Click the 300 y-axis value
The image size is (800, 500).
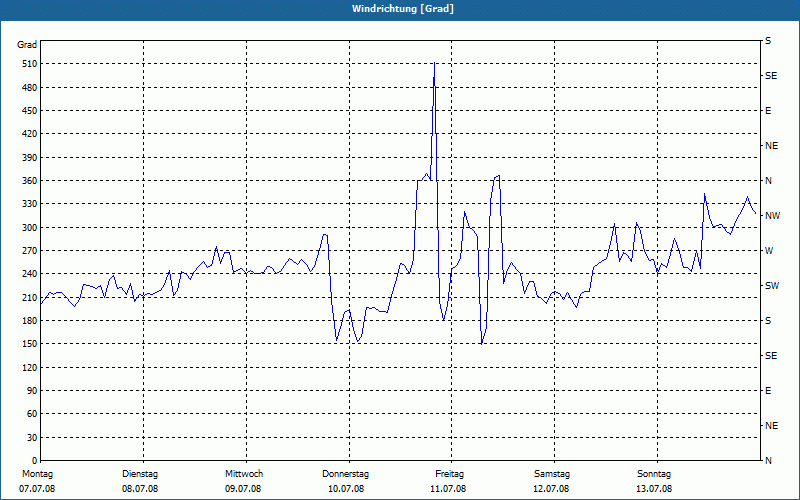pos(30,228)
